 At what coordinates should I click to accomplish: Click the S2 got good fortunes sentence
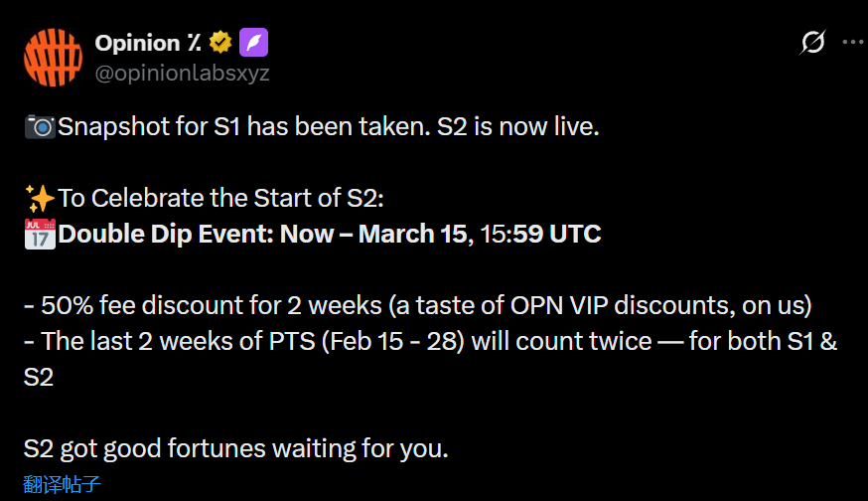(236, 448)
